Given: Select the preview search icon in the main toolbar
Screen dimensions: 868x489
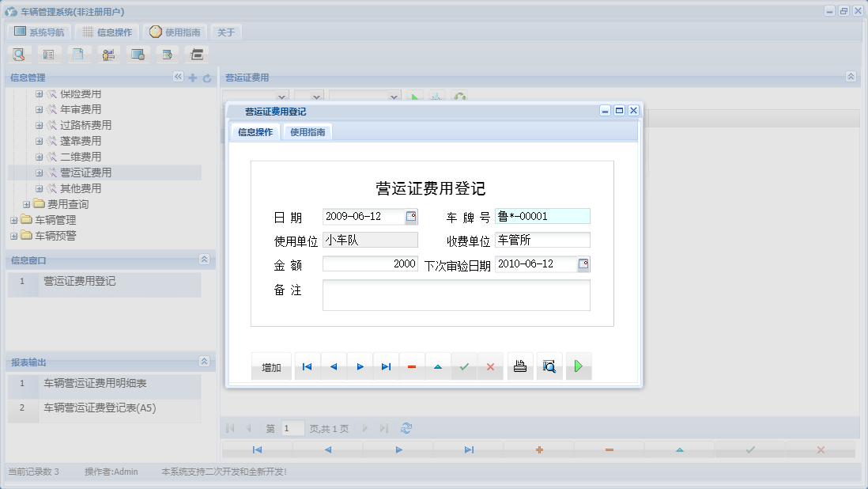Looking at the screenshot, I should click(18, 54).
